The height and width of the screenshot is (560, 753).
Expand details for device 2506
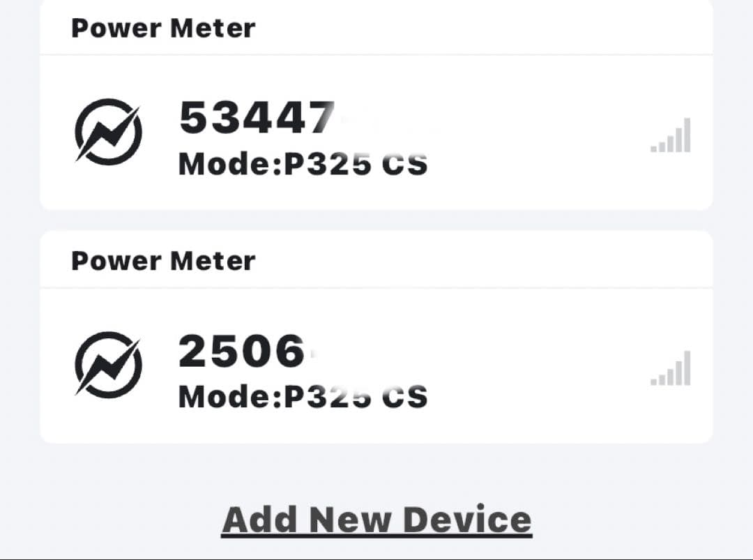tap(376, 365)
